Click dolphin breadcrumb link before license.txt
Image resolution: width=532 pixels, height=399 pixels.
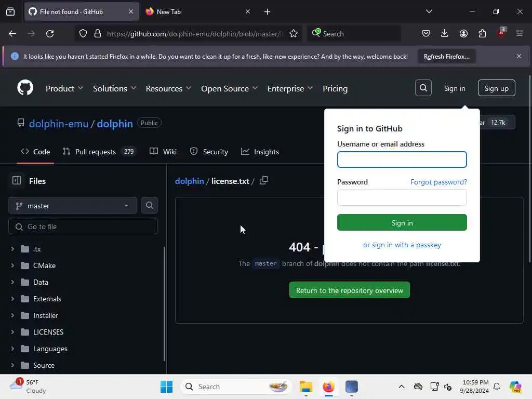[189, 181]
